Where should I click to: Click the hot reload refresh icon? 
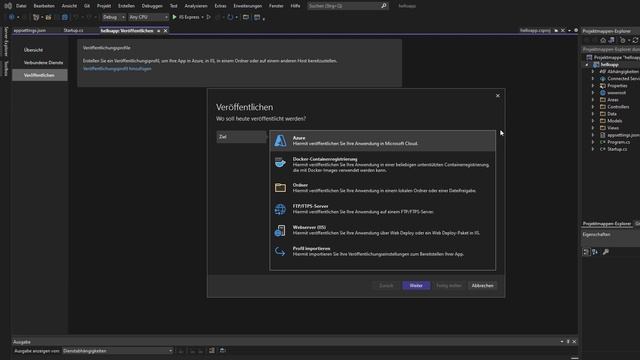coord(230,17)
